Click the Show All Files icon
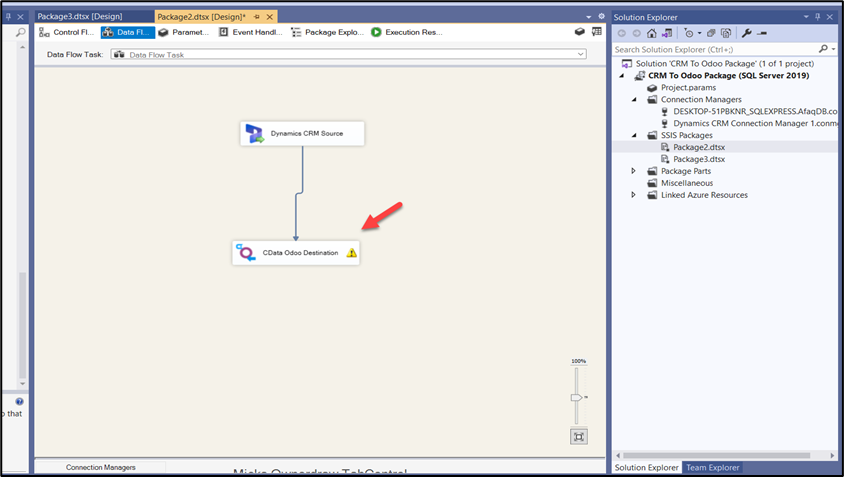This screenshot has width=844, height=477. click(726, 33)
